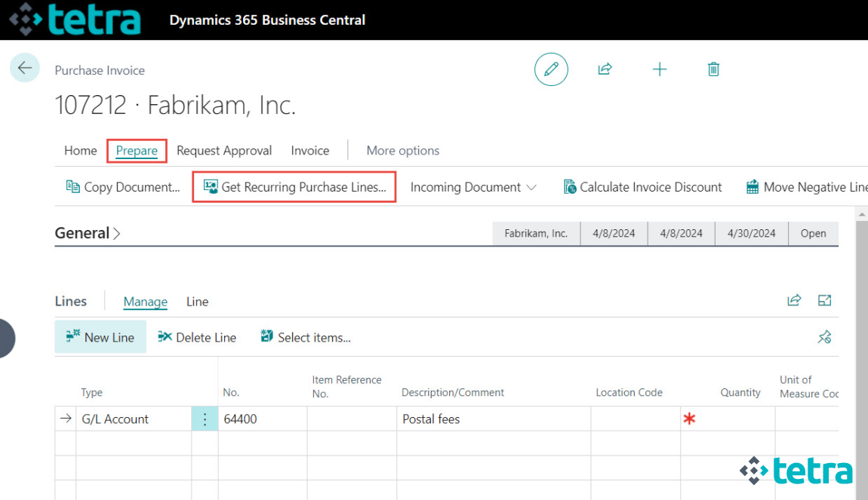
Task: Open More options menu
Action: tap(402, 150)
